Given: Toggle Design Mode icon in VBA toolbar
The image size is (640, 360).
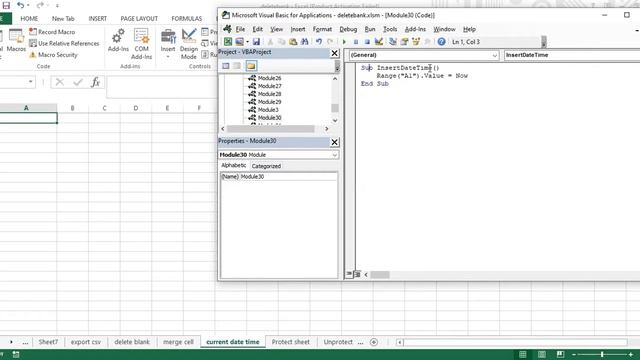Looking at the screenshot, I should point(379,42).
